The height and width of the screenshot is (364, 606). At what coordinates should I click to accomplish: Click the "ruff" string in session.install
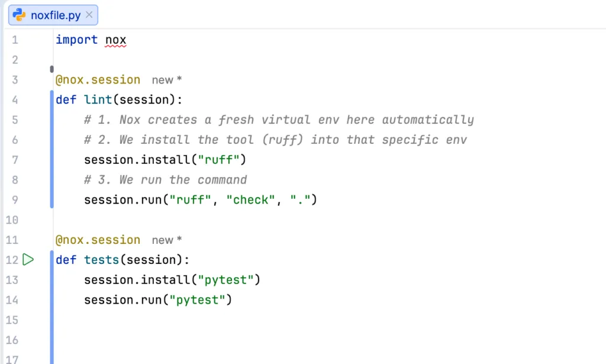click(x=219, y=160)
